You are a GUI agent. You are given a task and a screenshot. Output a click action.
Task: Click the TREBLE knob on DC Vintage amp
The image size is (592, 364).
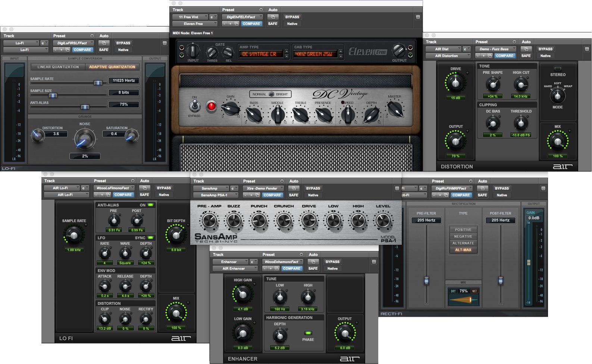pyautogui.click(x=300, y=115)
